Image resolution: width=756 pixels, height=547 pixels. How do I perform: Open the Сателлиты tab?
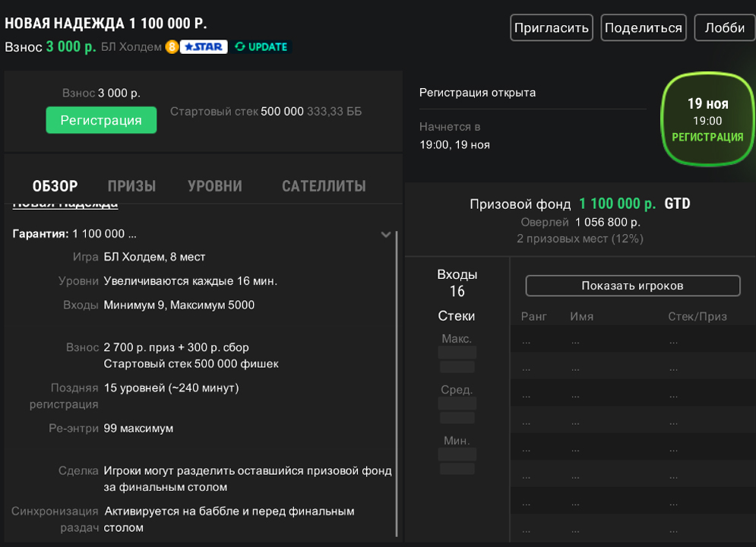[324, 186]
